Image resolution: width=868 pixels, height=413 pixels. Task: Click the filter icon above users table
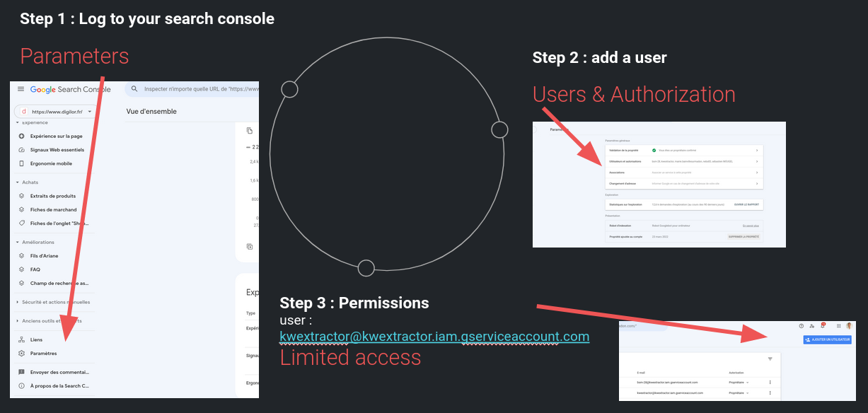pos(770,359)
